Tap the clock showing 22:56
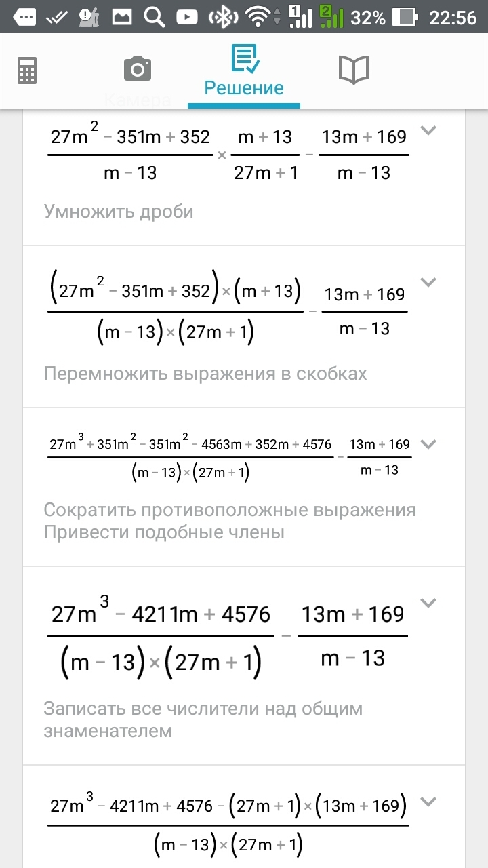 click(453, 17)
